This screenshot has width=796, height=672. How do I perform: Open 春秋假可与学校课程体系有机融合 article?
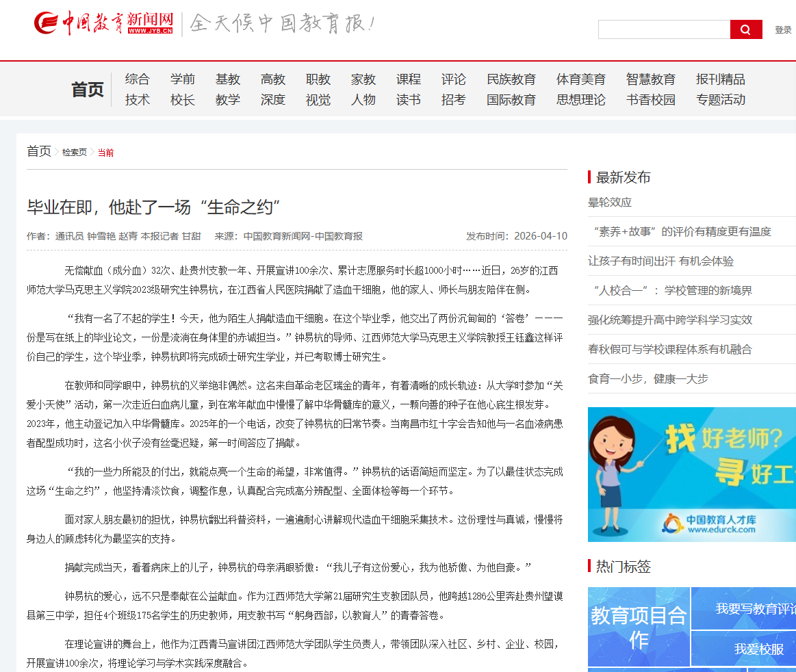coord(669,350)
